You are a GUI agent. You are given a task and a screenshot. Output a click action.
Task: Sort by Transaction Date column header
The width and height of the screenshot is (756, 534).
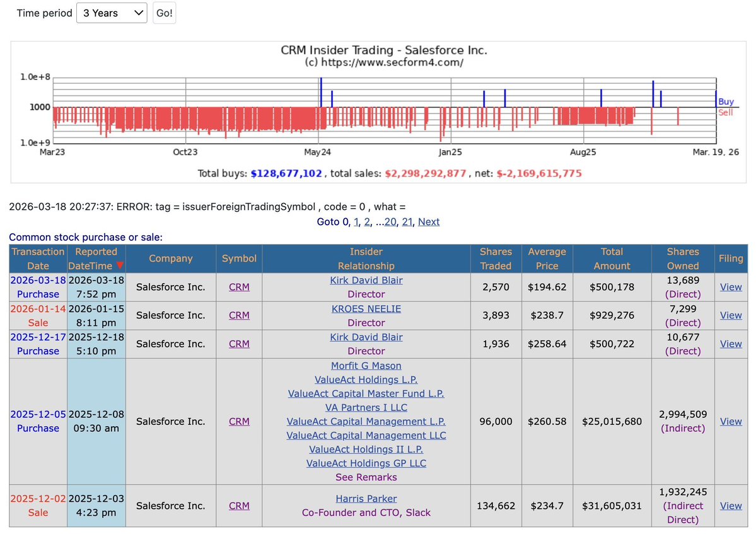click(38, 259)
